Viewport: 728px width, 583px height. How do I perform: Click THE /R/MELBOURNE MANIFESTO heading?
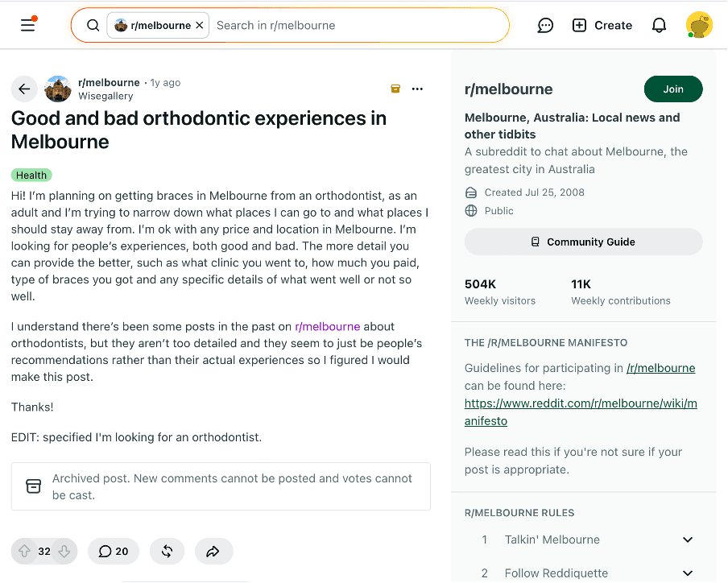click(545, 342)
